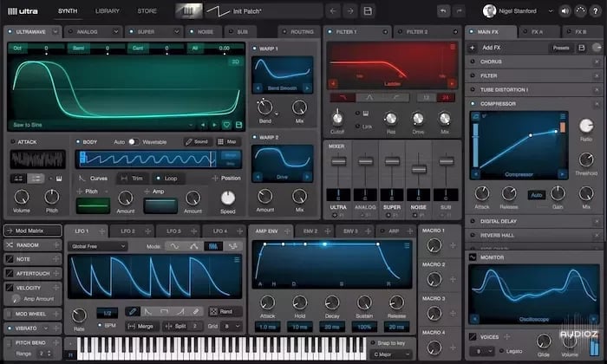Switch to the Store tab
This screenshot has width=607, height=364.
click(147, 11)
